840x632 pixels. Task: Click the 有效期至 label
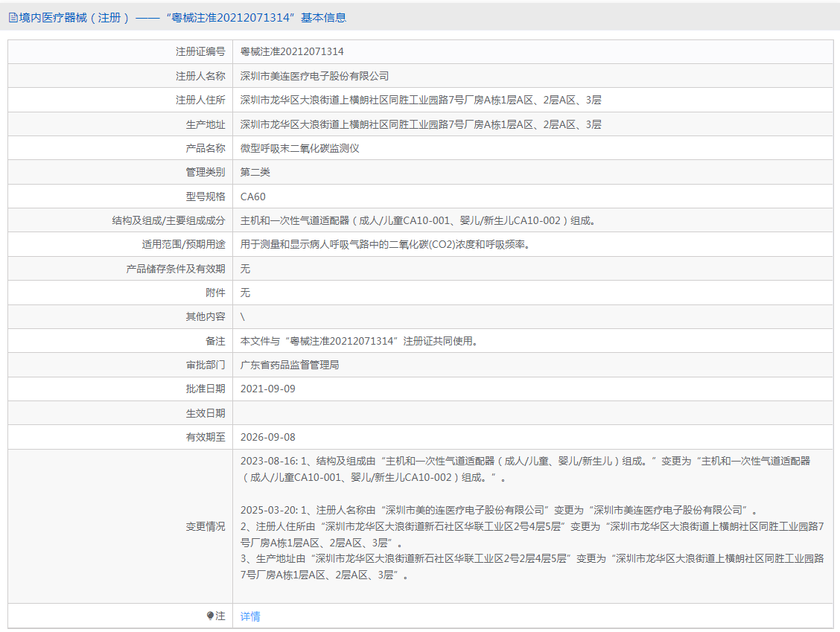coord(206,437)
